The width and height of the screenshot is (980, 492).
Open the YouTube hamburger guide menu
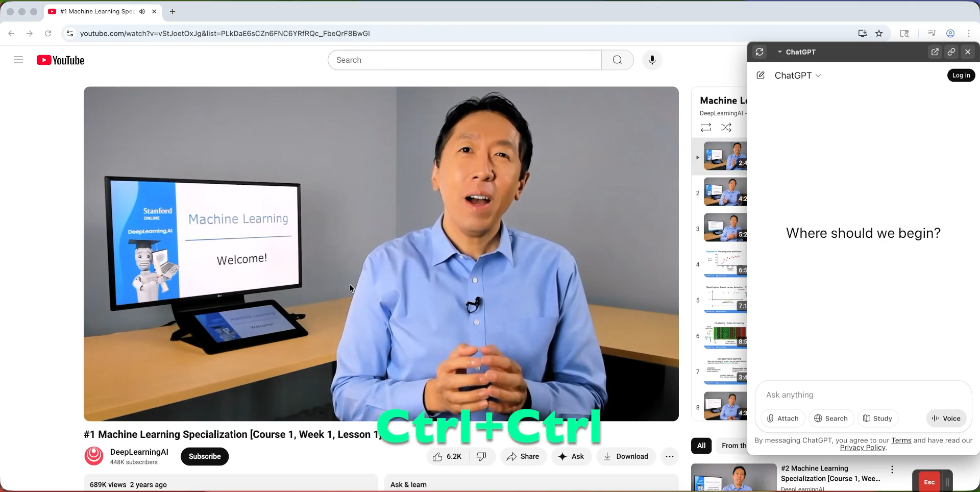point(18,60)
